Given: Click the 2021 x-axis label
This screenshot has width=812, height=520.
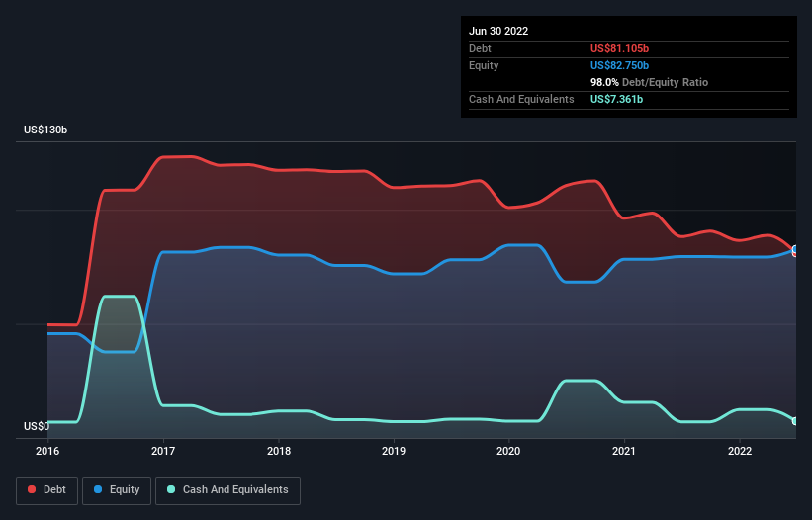Looking at the screenshot, I should click(x=624, y=451).
